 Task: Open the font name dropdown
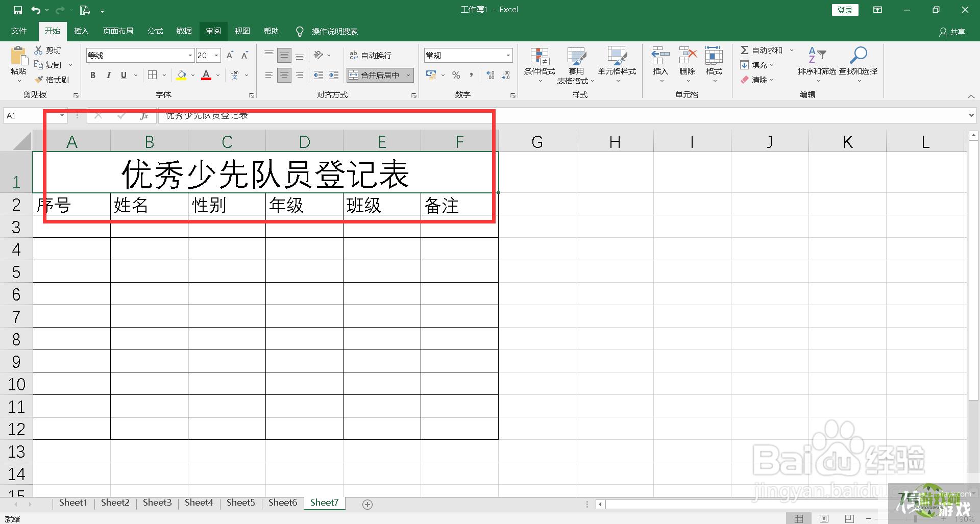(x=190, y=55)
